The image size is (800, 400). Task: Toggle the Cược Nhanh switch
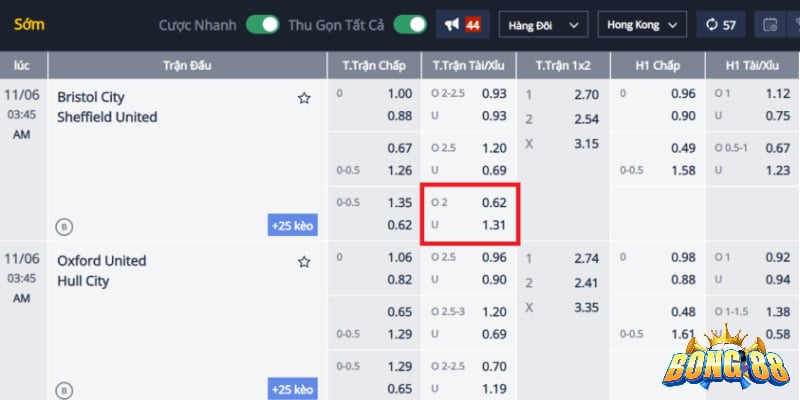pyautogui.click(x=263, y=24)
